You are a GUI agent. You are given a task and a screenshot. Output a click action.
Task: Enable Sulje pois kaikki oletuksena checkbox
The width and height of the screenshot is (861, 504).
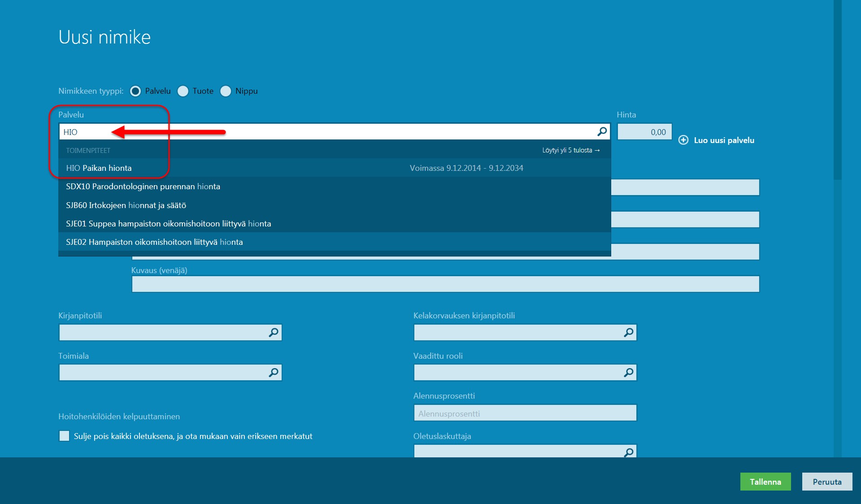(65, 436)
